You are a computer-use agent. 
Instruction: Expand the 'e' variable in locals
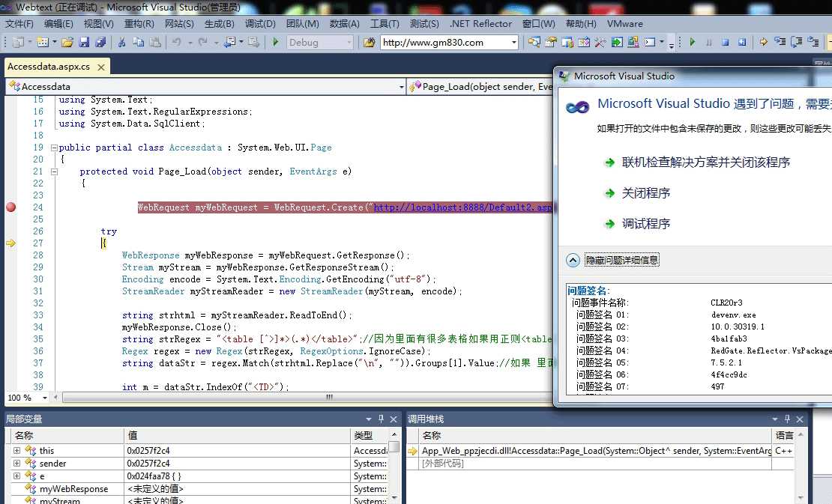[x=17, y=476]
